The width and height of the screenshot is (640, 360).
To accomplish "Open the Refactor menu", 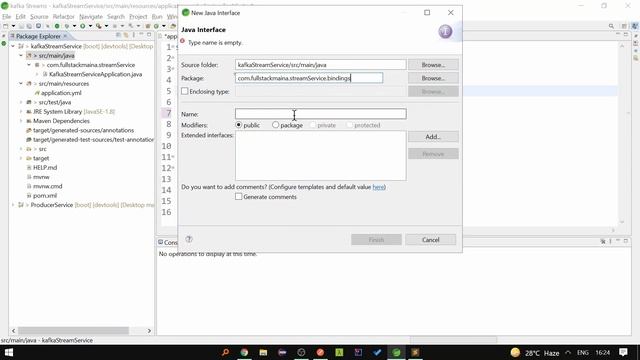I will click(64, 17).
